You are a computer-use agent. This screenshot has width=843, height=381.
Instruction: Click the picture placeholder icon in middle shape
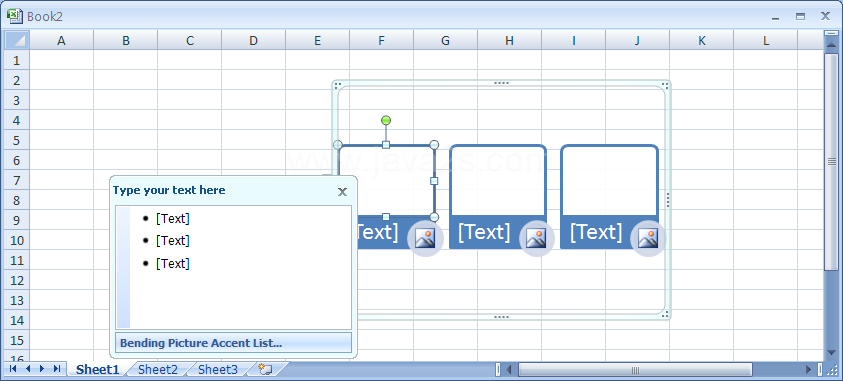pos(536,238)
